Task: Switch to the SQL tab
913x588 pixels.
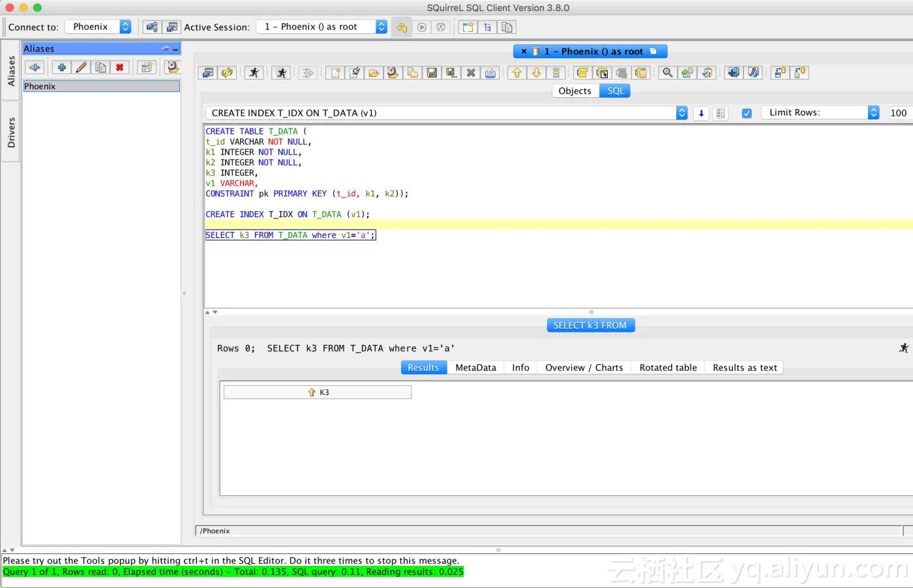Action: (x=615, y=91)
